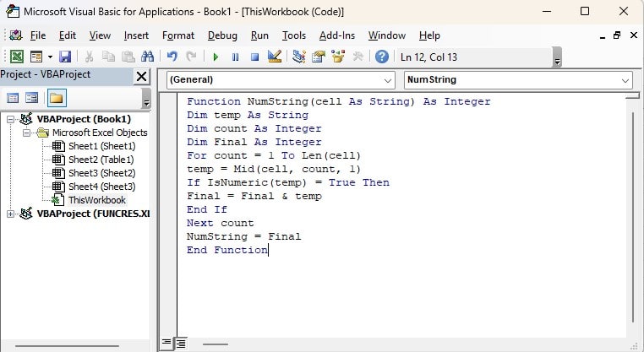
Task: Open Find with binoculars icon
Action: [147, 57]
